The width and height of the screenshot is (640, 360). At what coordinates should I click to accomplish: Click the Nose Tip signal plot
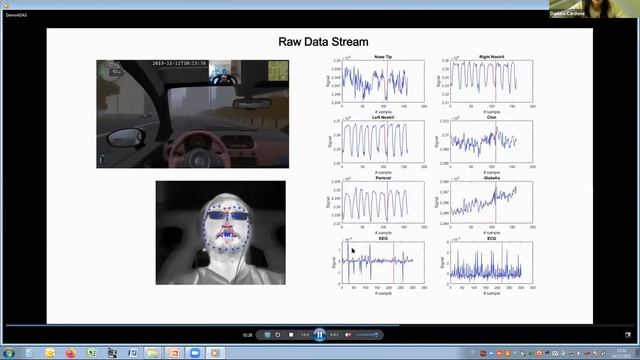tap(383, 81)
